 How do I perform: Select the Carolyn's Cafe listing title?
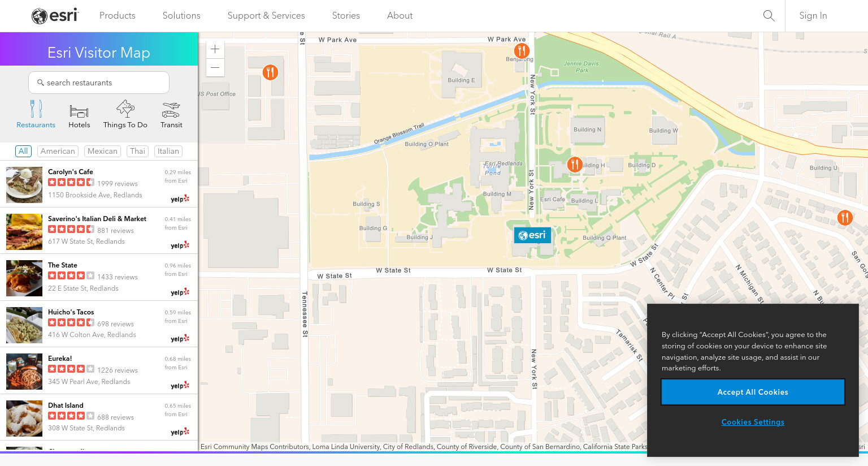coord(71,172)
